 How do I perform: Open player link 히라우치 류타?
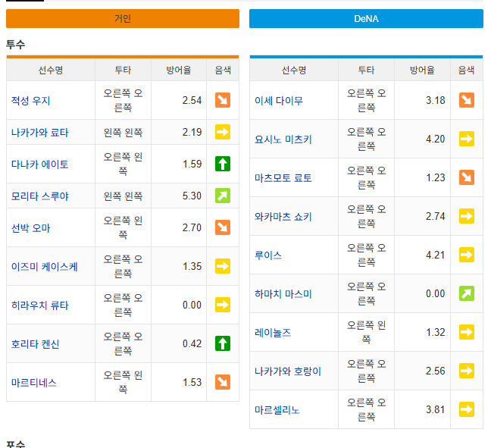coord(39,305)
